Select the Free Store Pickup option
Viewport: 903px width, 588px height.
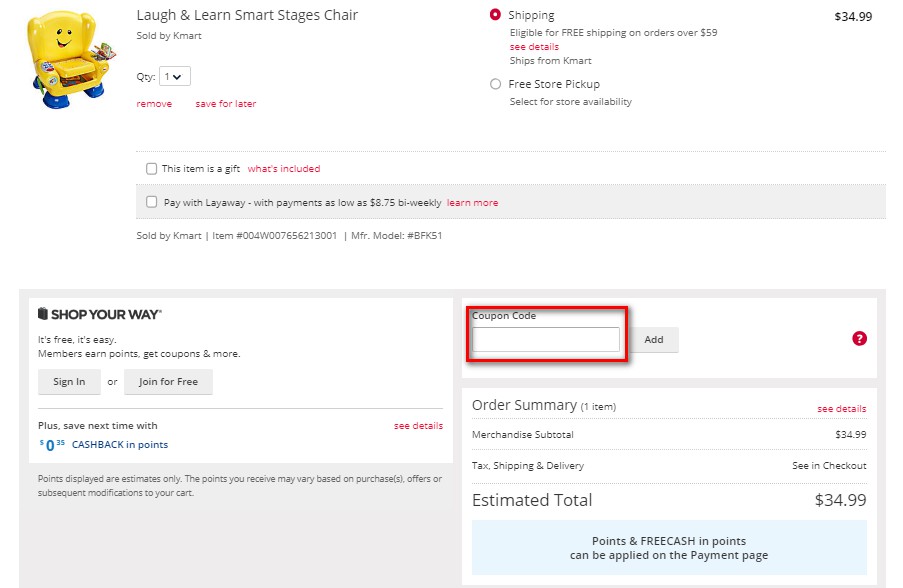[x=495, y=84]
